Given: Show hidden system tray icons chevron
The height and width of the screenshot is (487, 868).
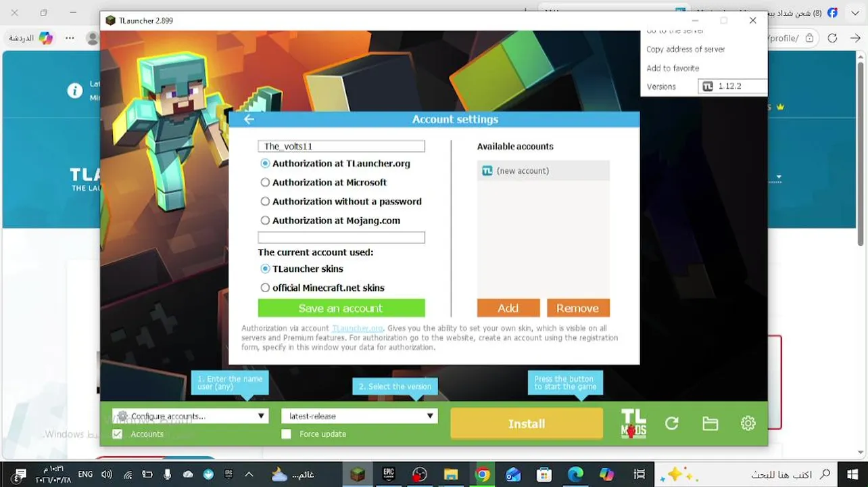Looking at the screenshot, I should point(249,475).
